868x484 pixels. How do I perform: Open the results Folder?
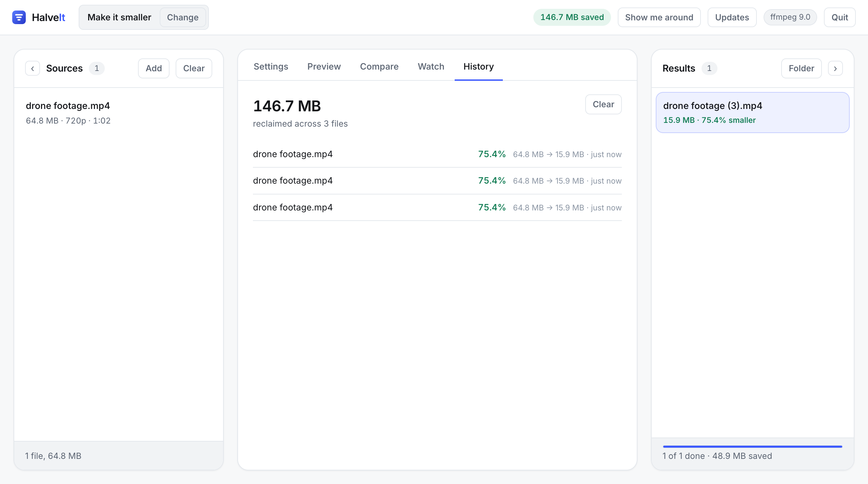[801, 68]
